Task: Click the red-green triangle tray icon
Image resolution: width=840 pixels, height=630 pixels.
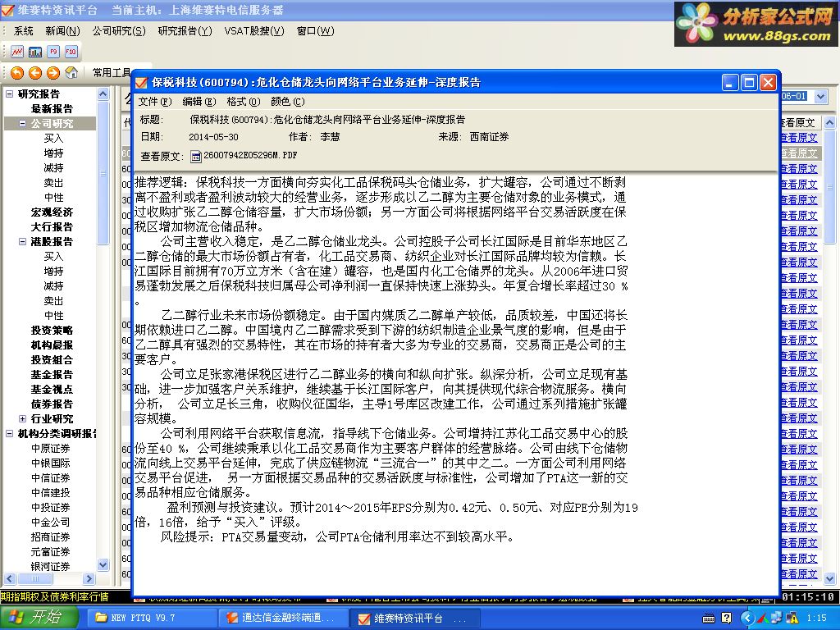Action: coord(762,619)
